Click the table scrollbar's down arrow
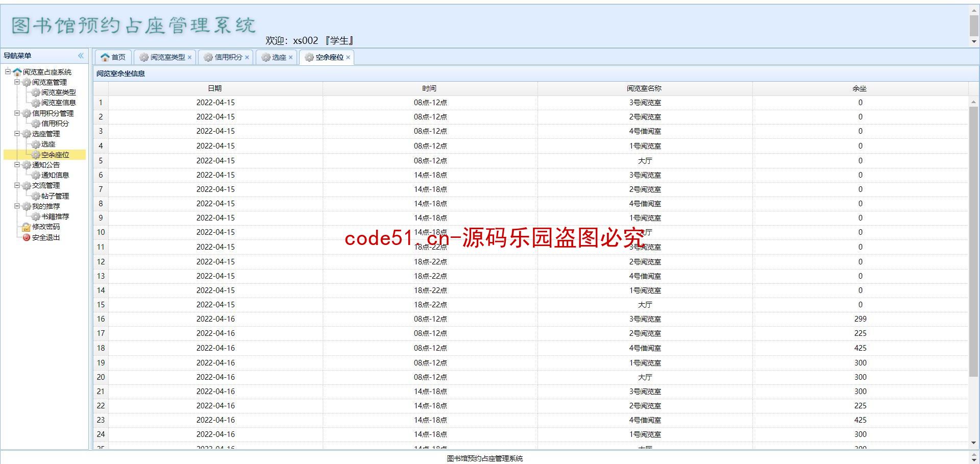The image size is (980, 464). pos(974,443)
